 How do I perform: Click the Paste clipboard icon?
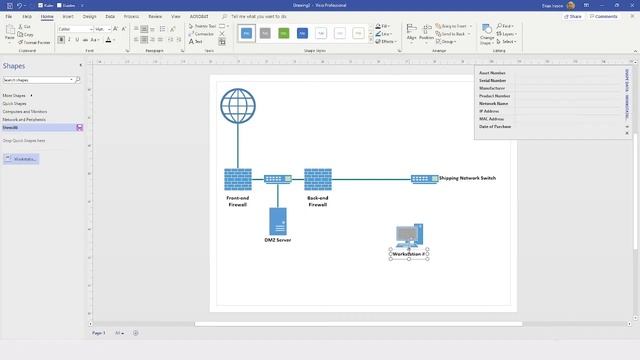10,33
